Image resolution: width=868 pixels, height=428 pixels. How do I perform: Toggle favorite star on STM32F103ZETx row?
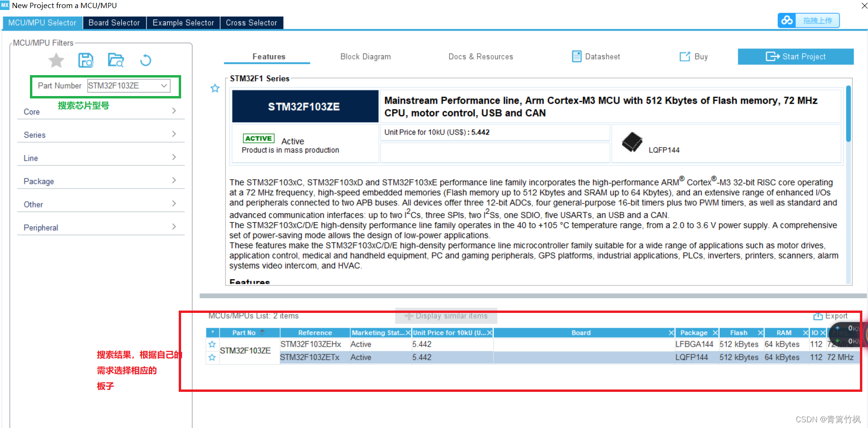click(x=212, y=357)
